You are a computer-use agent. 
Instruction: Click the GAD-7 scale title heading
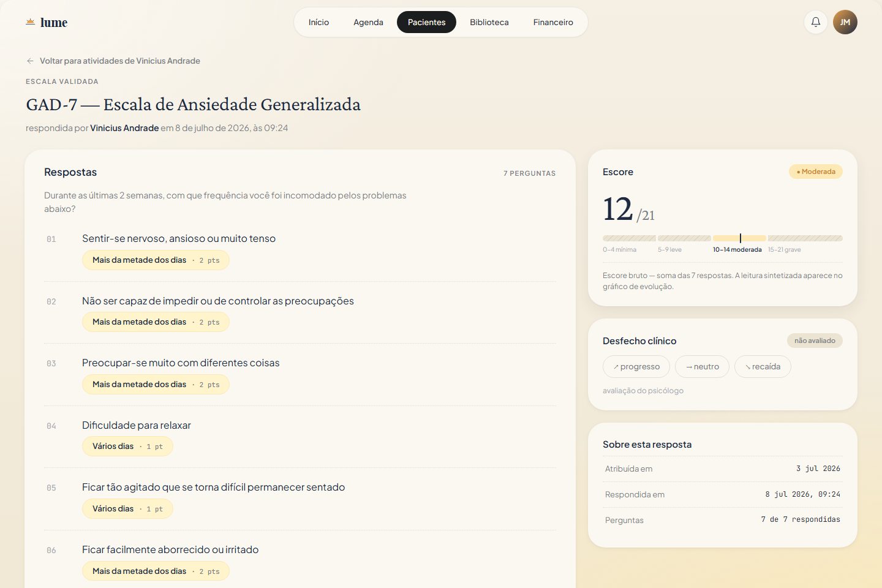pyautogui.click(x=193, y=105)
